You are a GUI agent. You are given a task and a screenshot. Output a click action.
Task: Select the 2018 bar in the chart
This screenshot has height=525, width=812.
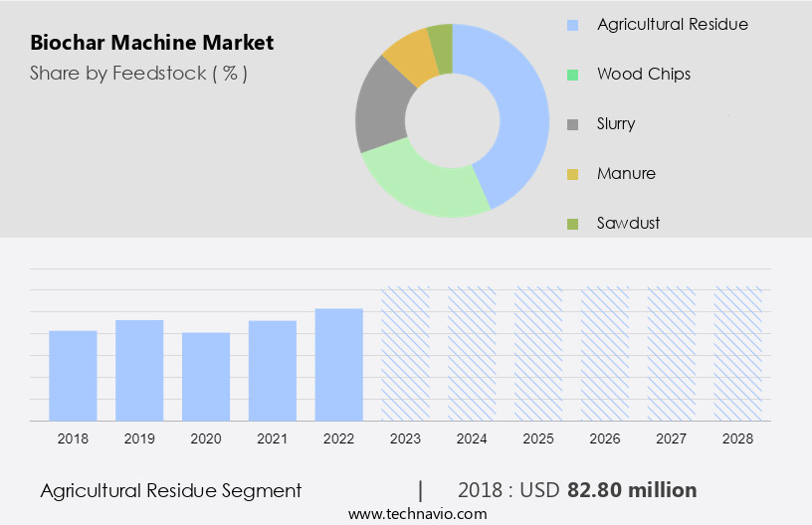coord(73,376)
